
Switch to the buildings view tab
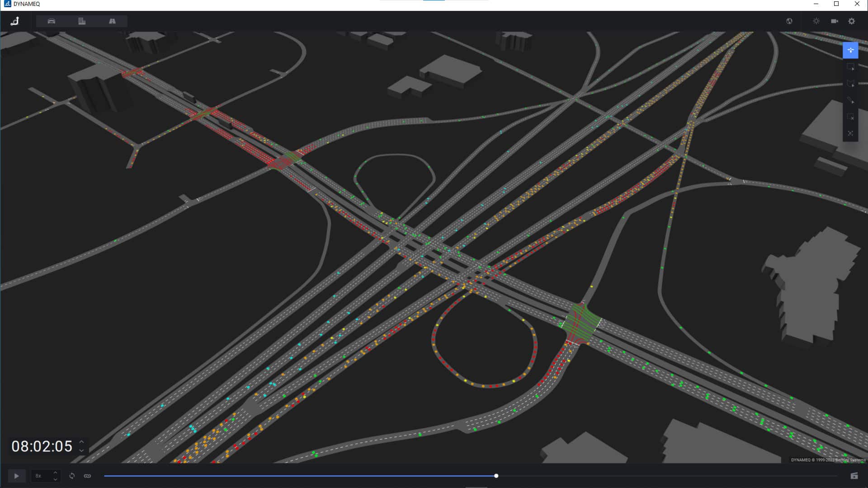pyautogui.click(x=82, y=21)
